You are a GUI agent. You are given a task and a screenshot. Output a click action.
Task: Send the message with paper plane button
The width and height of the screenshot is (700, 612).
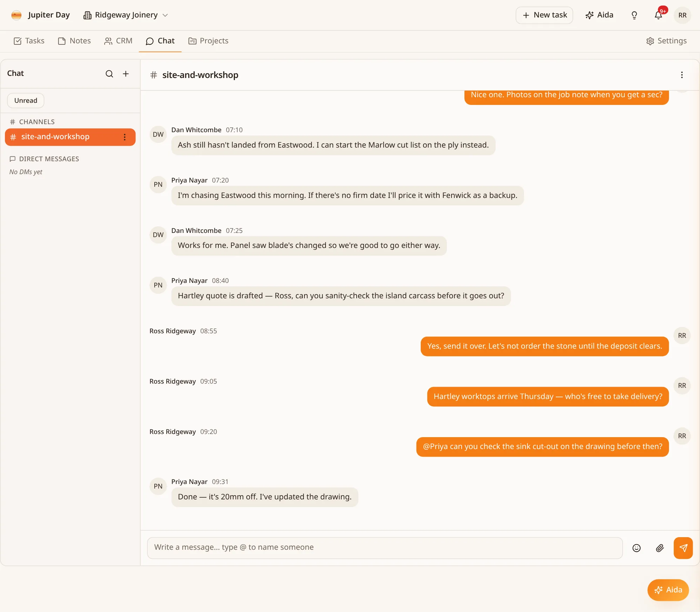tap(683, 548)
